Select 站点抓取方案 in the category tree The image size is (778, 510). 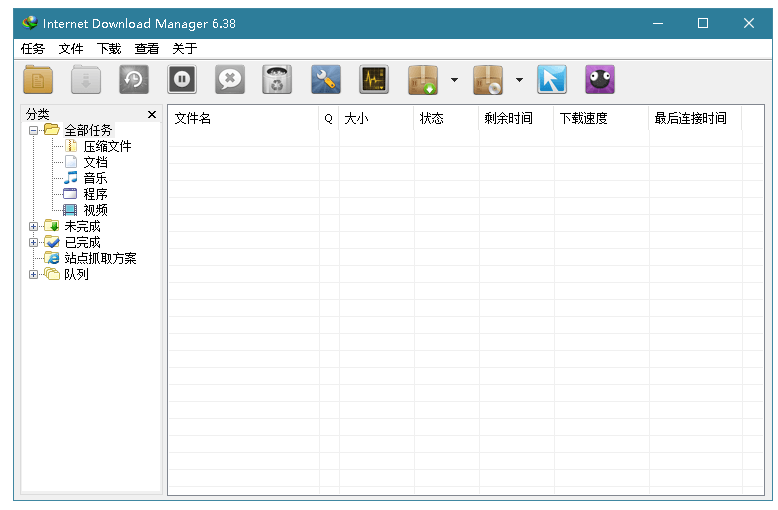pos(100,258)
